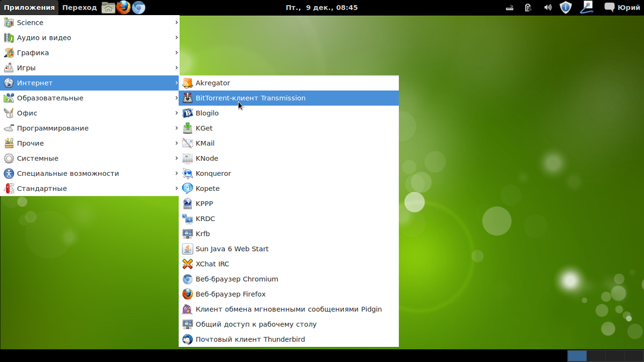
Task: Open the Приложения menu in the panel
Action: pyautogui.click(x=29, y=8)
